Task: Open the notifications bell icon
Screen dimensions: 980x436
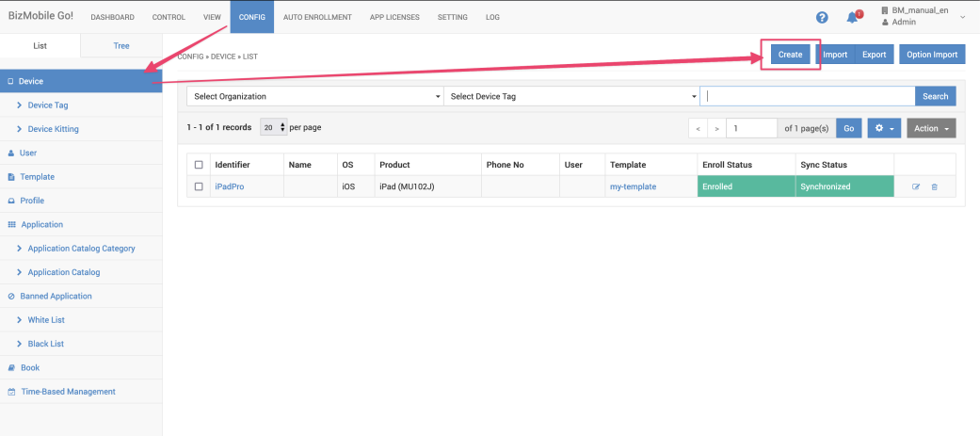Action: coord(852,17)
